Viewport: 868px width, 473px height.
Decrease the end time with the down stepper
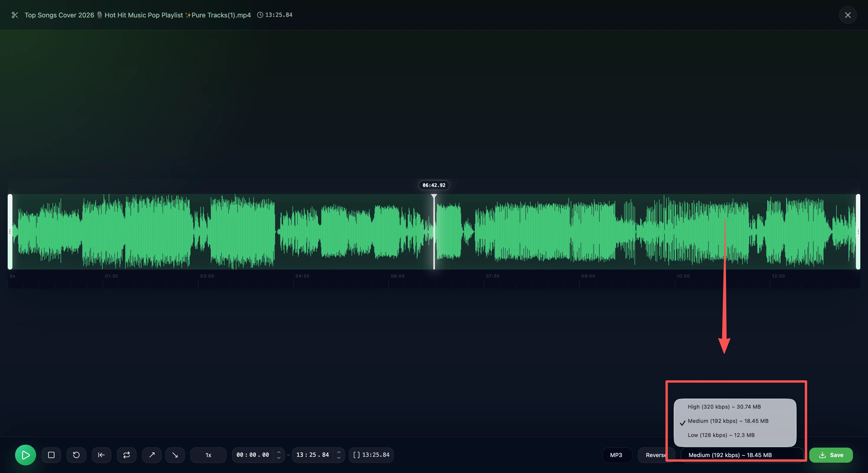[x=339, y=458]
